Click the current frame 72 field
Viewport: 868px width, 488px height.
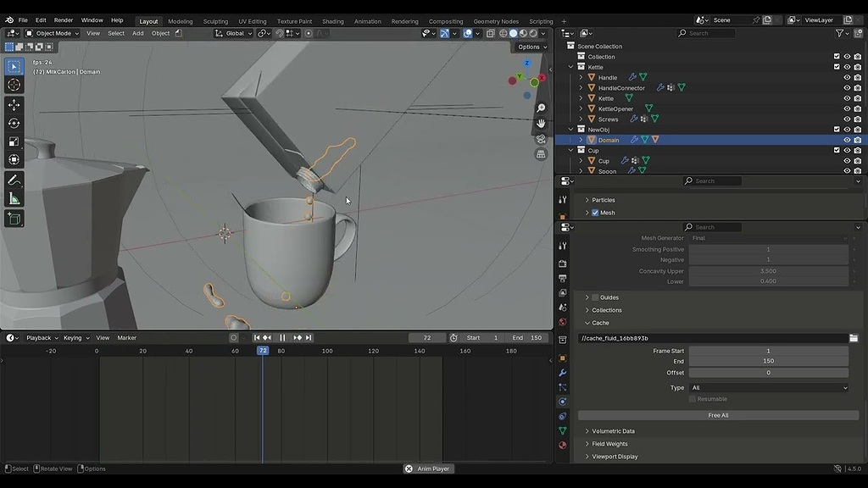[427, 338]
